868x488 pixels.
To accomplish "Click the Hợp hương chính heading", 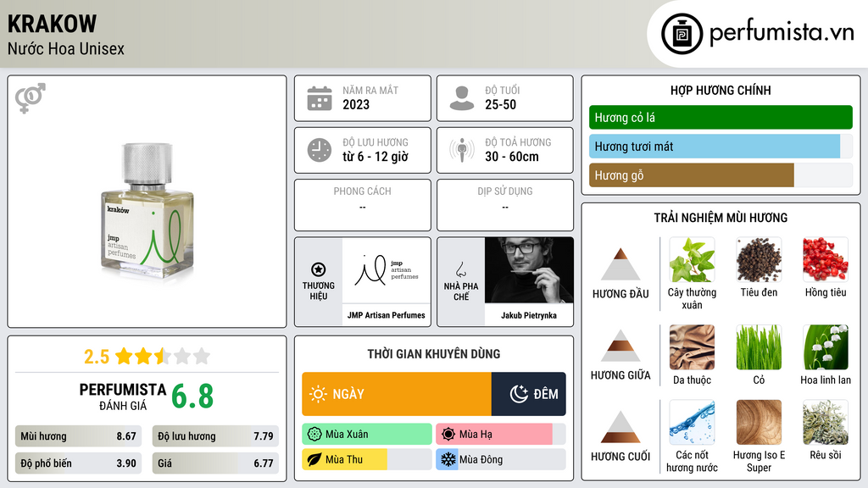I will [721, 90].
